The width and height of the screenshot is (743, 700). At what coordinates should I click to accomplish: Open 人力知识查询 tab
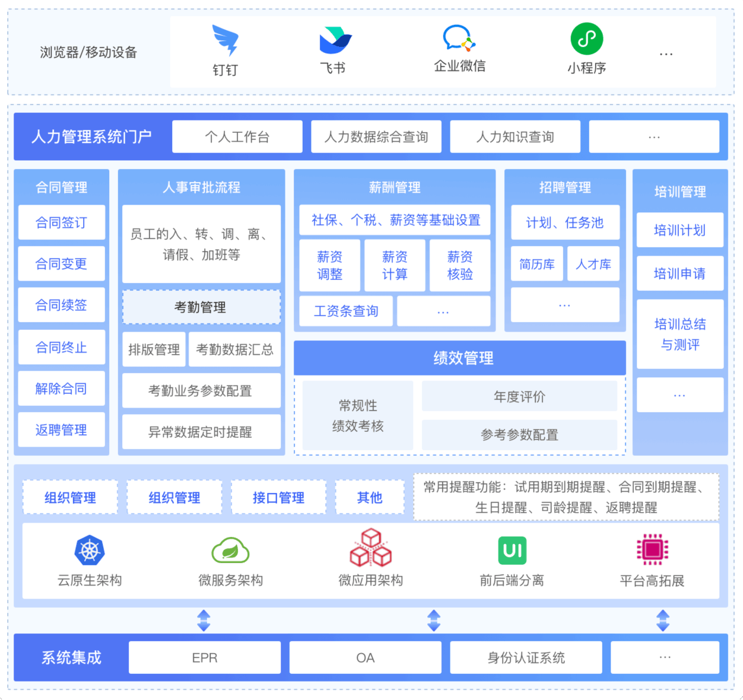coord(515,137)
